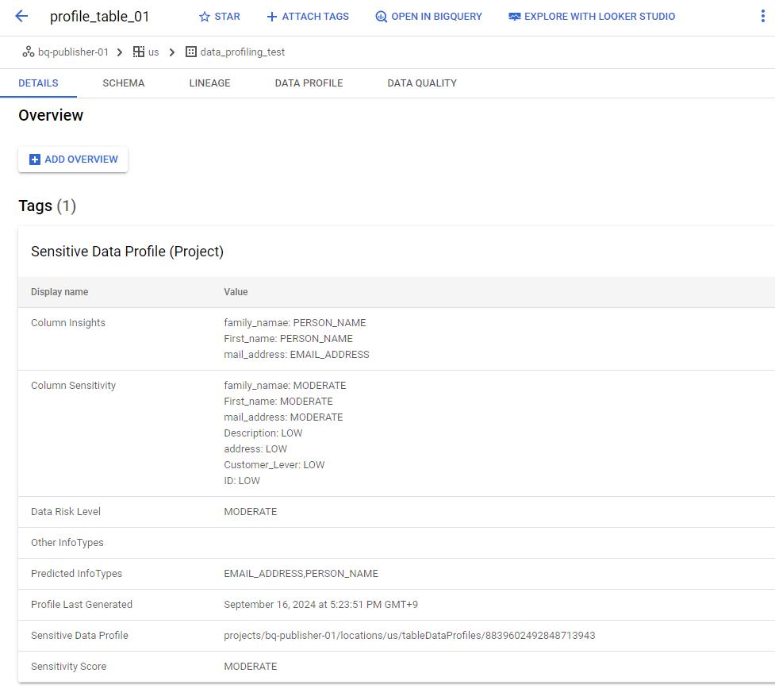The image size is (775, 700).
Task: Click the September 16, 2024 timestamp value
Action: tap(320, 605)
